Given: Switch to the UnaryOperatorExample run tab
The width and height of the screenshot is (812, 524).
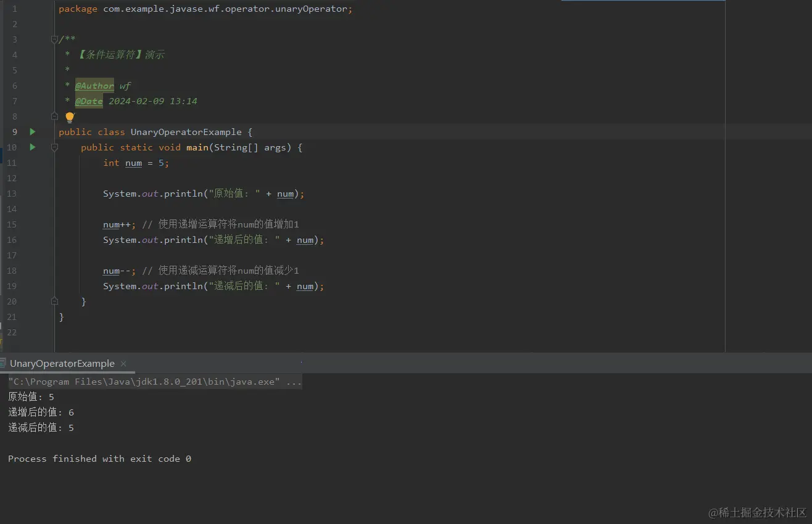Looking at the screenshot, I should click(62, 364).
